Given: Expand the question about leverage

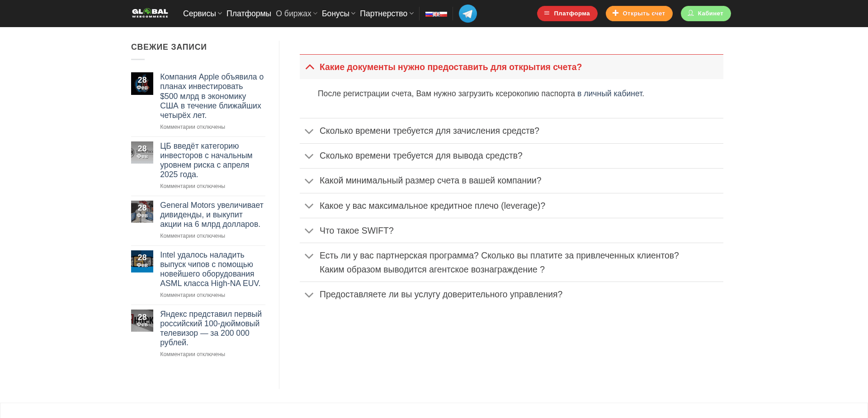Looking at the screenshot, I should (432, 206).
